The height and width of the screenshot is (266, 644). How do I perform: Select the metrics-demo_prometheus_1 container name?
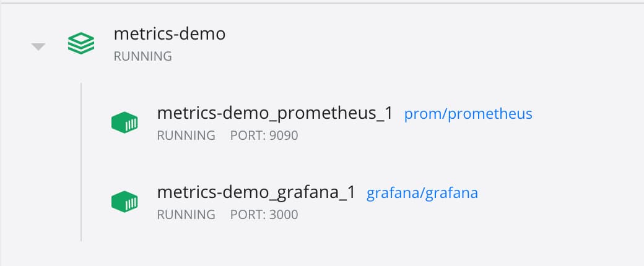[x=275, y=113]
